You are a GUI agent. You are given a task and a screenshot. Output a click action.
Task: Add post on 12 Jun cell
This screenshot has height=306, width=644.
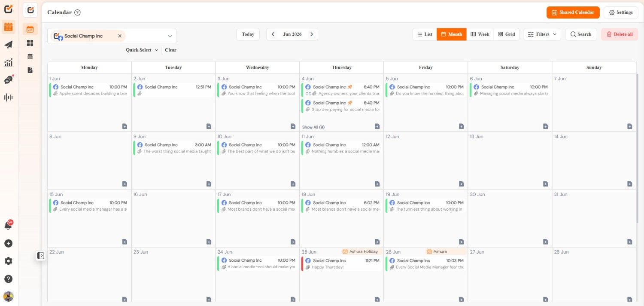coord(461,184)
